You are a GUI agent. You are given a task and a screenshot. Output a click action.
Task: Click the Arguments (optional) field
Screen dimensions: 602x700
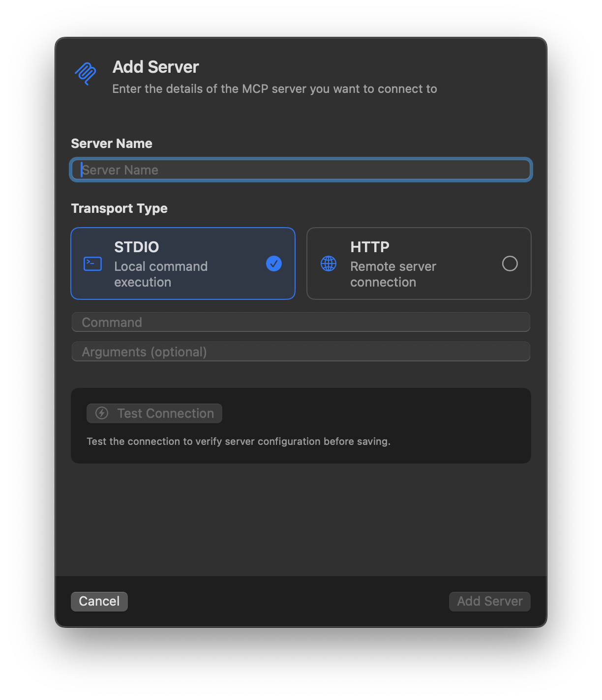click(x=301, y=351)
